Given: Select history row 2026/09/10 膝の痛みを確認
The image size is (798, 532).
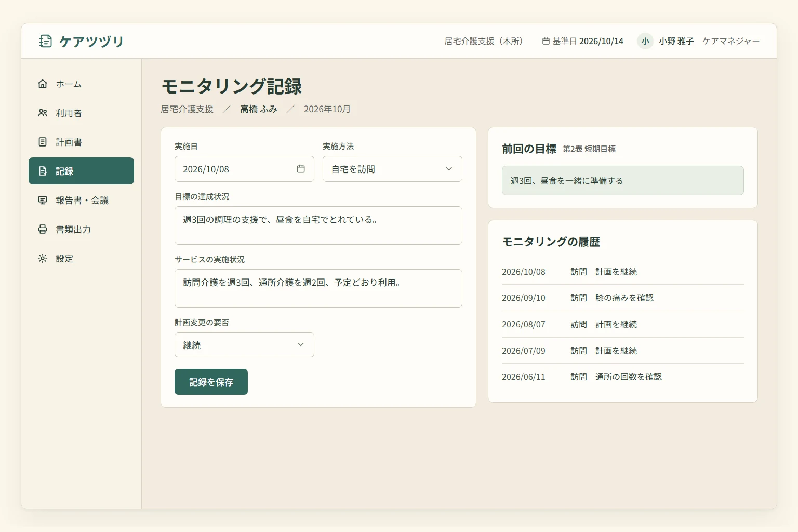Looking at the screenshot, I should click(623, 298).
